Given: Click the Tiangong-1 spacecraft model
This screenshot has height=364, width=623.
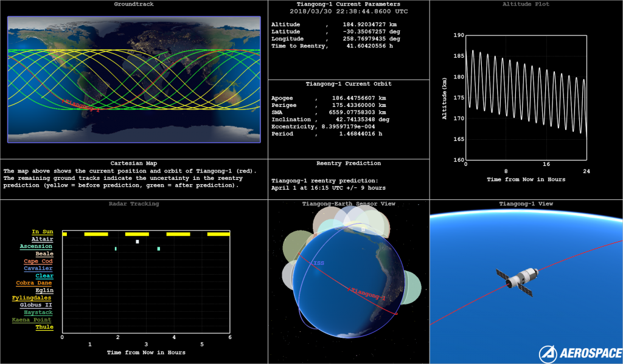Looking at the screenshot, I should (515, 281).
